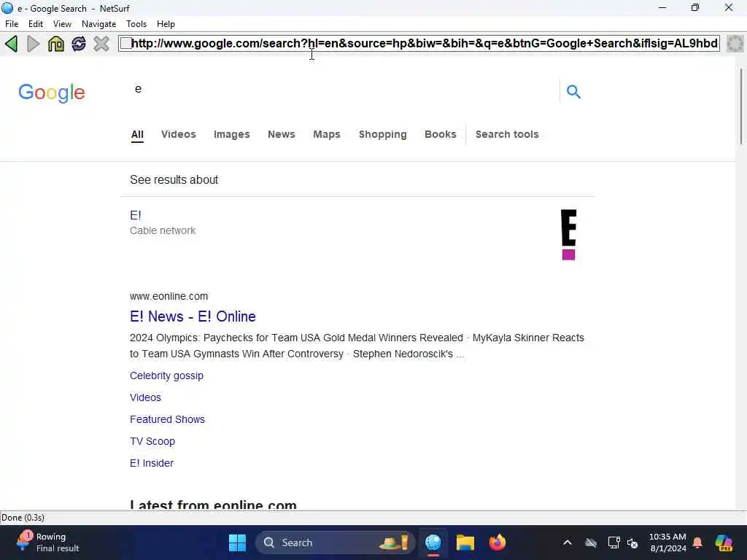
Task: Open the File menu
Action: [x=12, y=24]
